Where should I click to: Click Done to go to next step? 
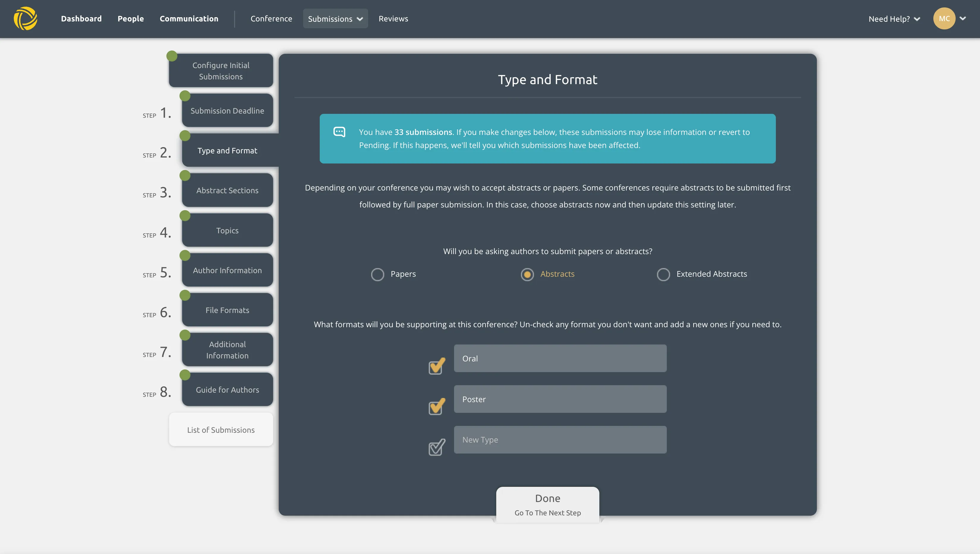pos(547,505)
